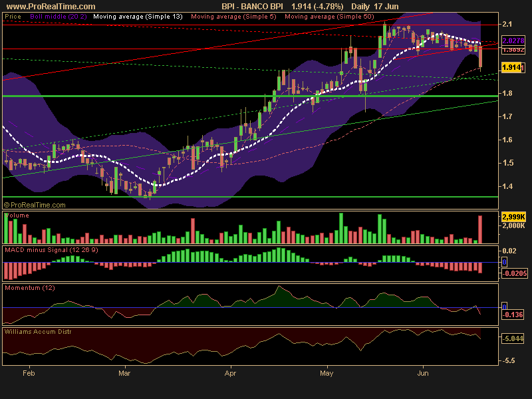Click the 1.5 price axis label
This screenshot has height=399, width=532.
pyautogui.click(x=507, y=163)
